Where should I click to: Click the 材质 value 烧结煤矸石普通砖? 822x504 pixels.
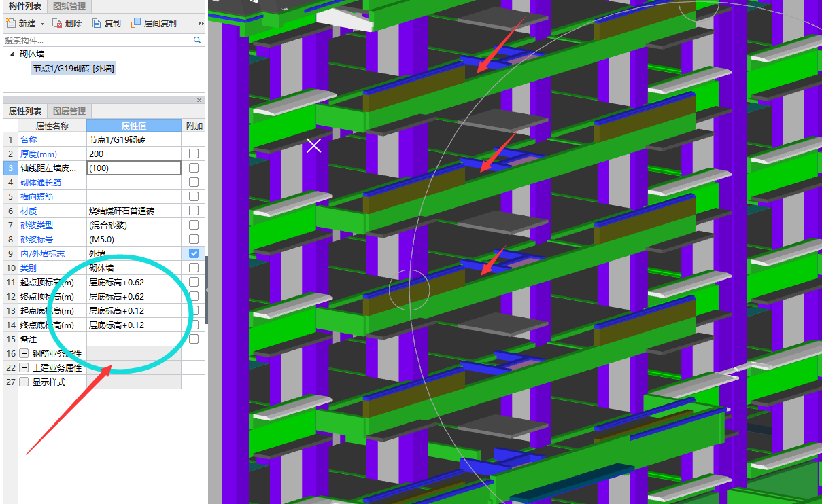[x=134, y=211]
